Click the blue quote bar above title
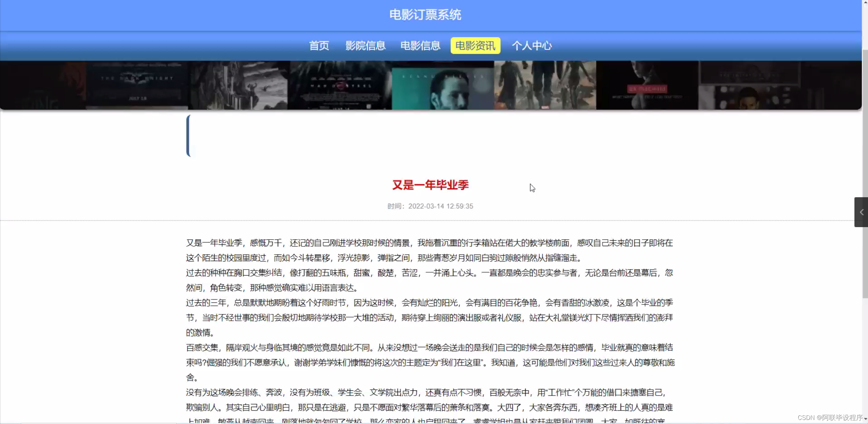Viewport: 868px width, 424px height. (188, 136)
